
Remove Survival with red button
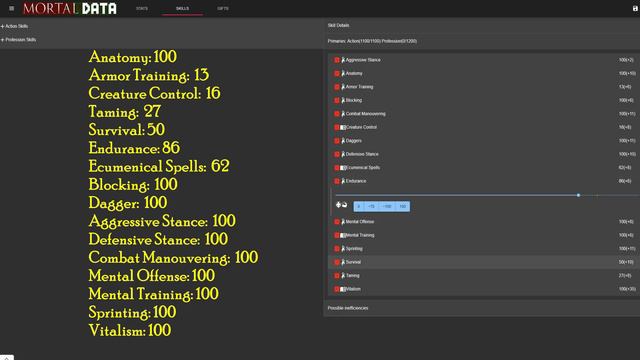point(337,262)
